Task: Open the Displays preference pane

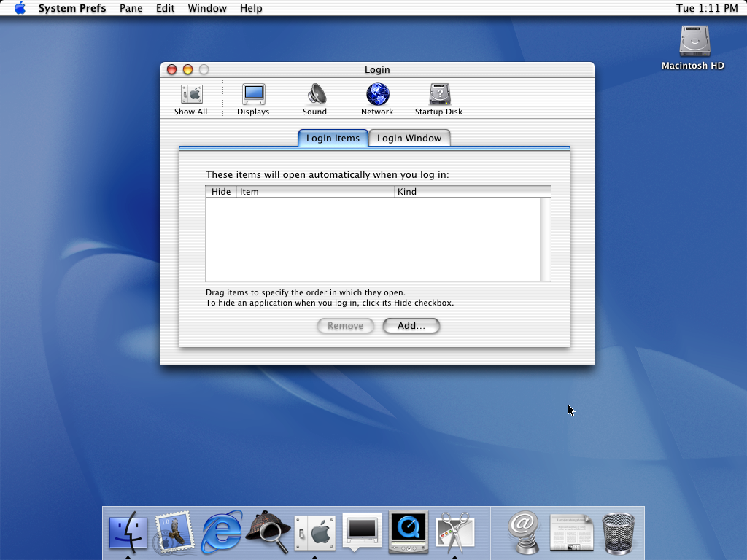Action: [x=253, y=99]
